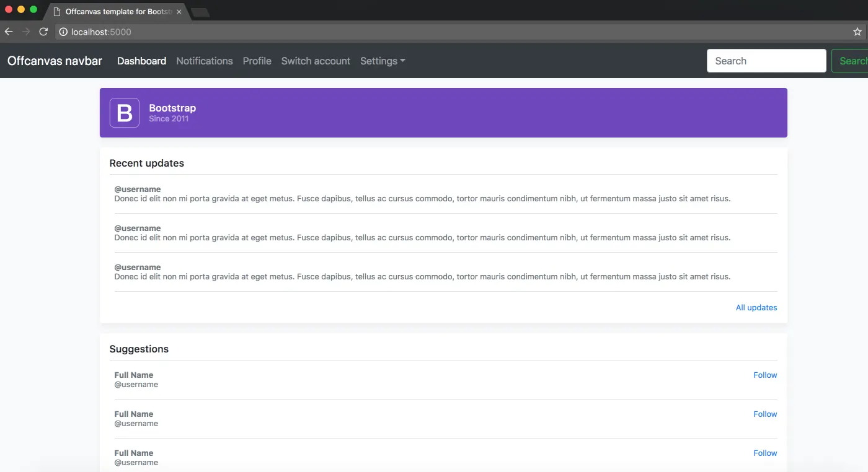Reload the page with the refresh icon
868x472 pixels.
(43, 32)
